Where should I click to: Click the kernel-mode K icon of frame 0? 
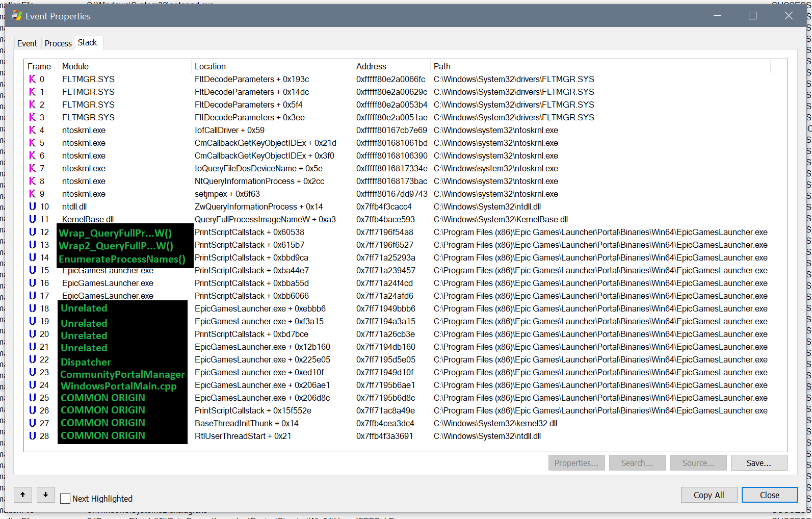point(32,79)
